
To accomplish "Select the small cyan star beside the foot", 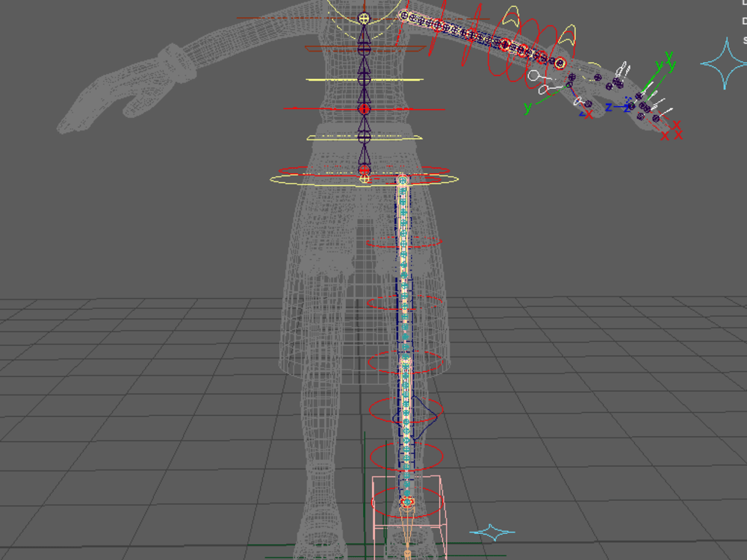I will [x=492, y=532].
